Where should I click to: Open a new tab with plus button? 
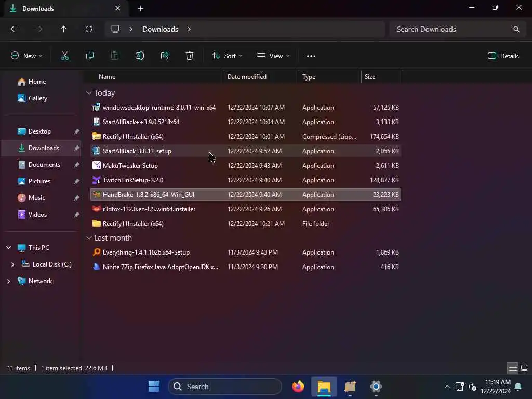point(140,9)
